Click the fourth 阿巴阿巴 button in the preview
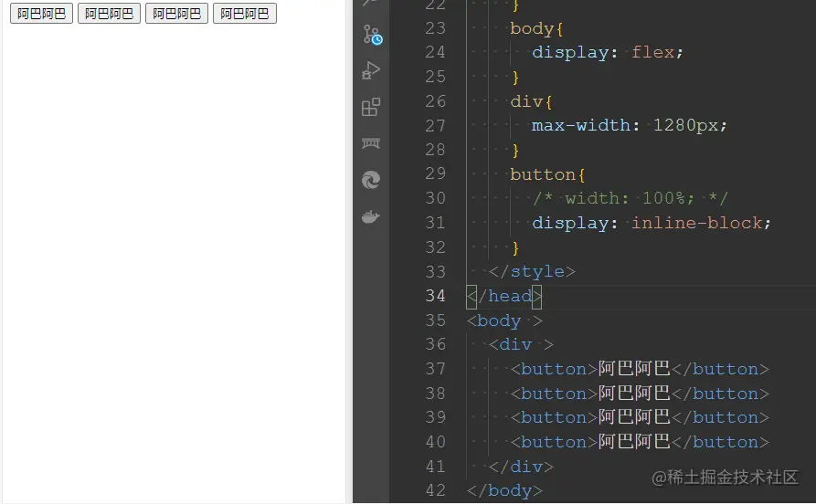This screenshot has width=816, height=504. (245, 14)
